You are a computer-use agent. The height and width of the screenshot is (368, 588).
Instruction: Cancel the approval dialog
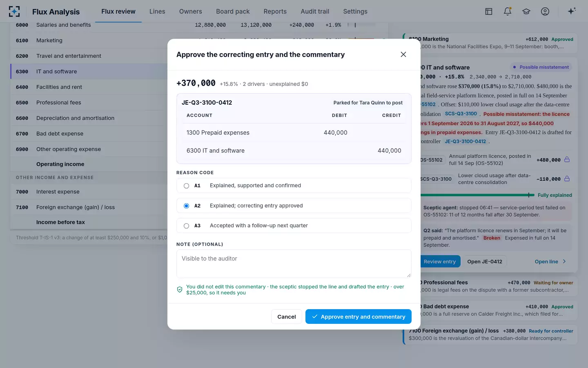click(x=287, y=316)
